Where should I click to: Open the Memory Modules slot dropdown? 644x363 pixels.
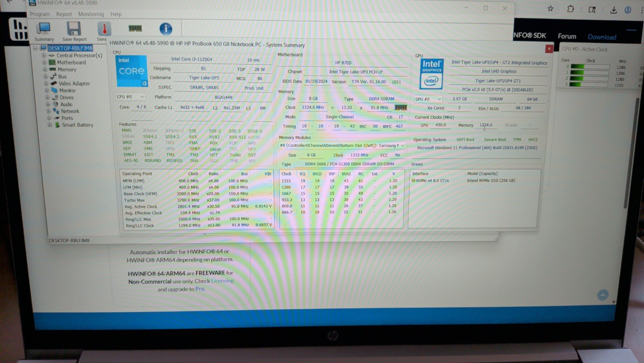tap(342, 145)
